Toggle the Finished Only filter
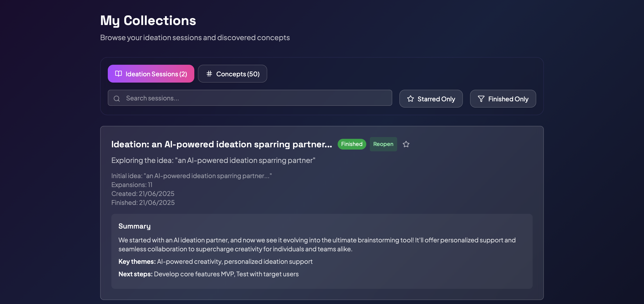This screenshot has width=644, height=304. [x=503, y=99]
